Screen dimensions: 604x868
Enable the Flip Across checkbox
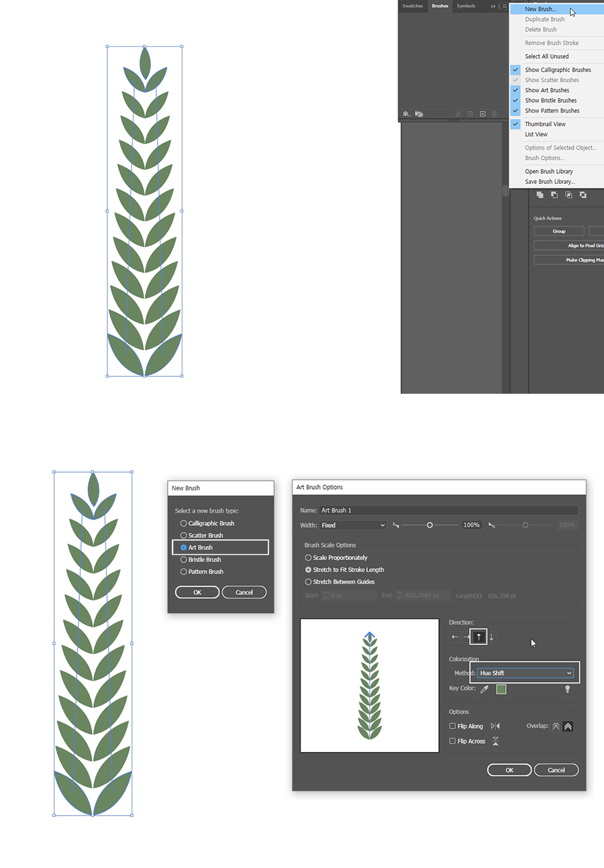coord(452,741)
